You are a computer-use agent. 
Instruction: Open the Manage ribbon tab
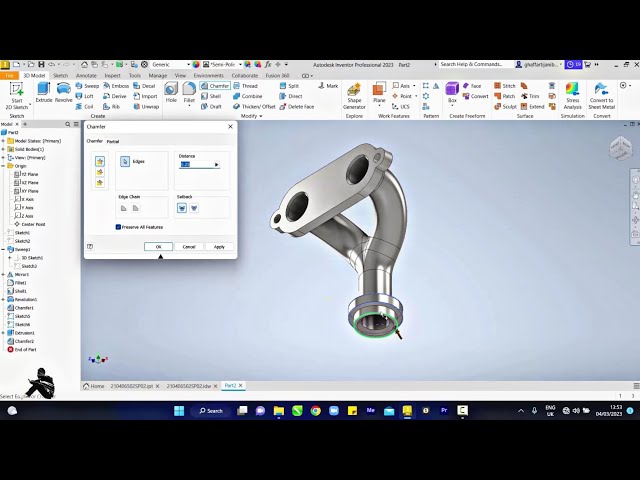158,76
